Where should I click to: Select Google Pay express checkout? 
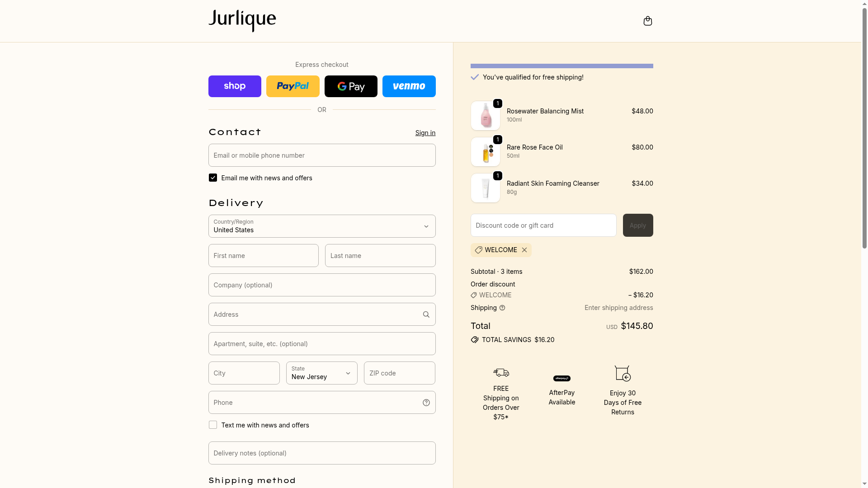(x=351, y=86)
